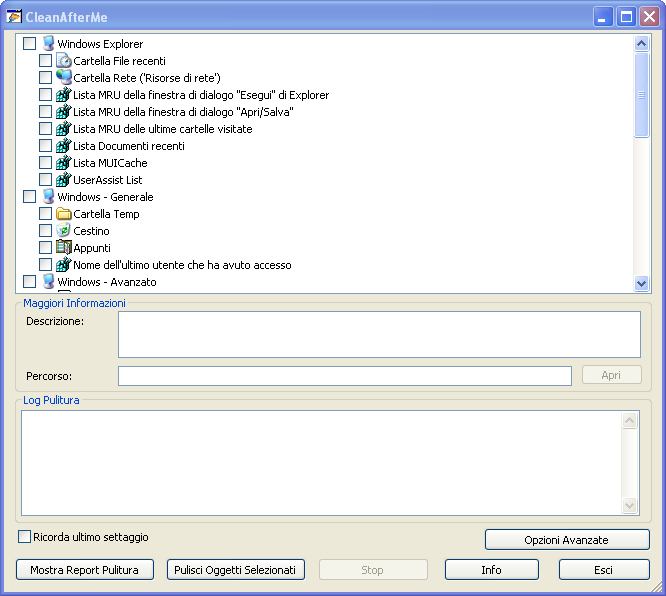Click Pulisci Oggetti Selezionati button

[x=236, y=570]
